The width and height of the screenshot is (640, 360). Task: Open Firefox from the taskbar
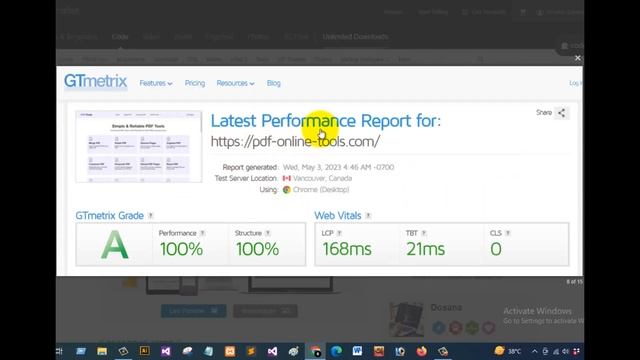coord(422,351)
